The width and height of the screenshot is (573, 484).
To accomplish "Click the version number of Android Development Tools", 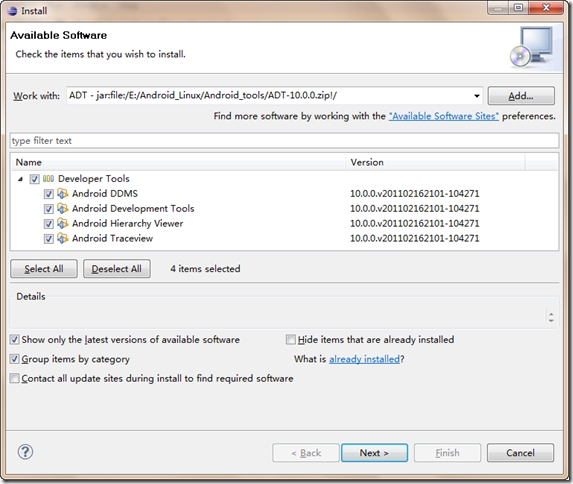I will click(415, 208).
